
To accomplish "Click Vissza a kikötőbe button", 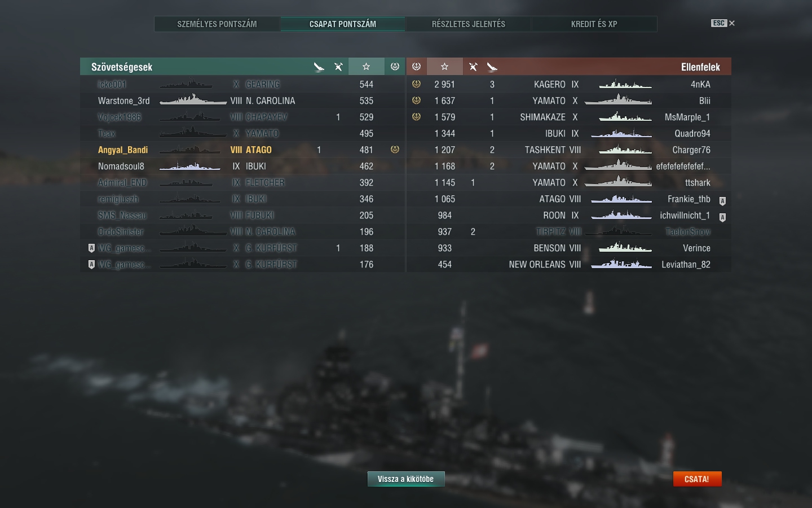I will [406, 479].
